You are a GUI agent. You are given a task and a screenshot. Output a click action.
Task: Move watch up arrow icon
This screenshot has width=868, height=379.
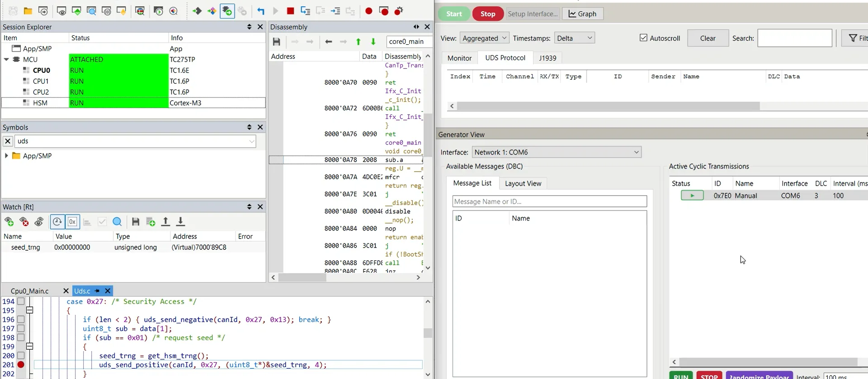165,222
